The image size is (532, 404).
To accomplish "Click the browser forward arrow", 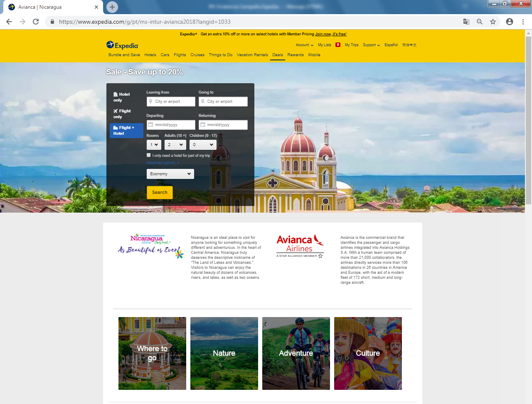I will (22, 22).
